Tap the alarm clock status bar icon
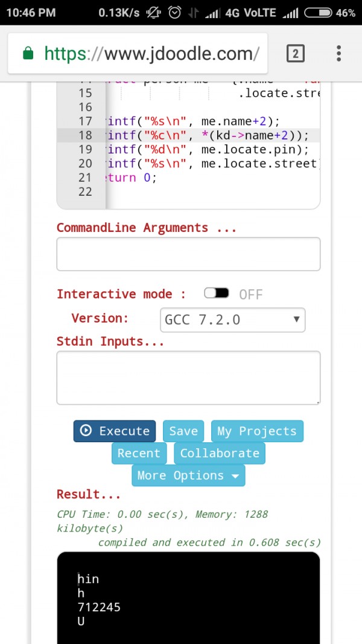 pos(175,12)
